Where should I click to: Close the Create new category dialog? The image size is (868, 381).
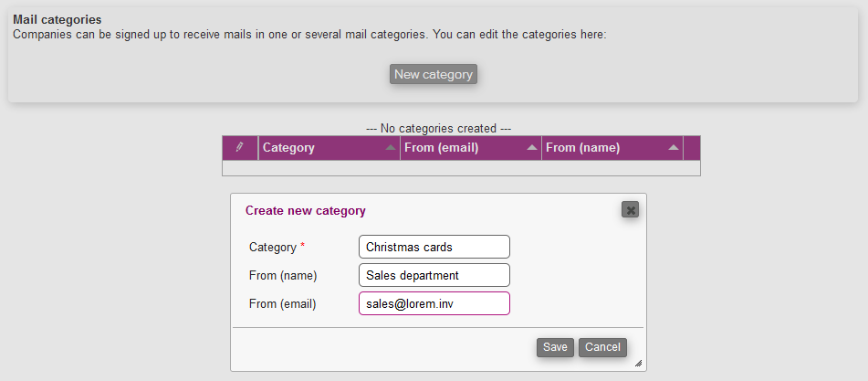[x=630, y=210]
